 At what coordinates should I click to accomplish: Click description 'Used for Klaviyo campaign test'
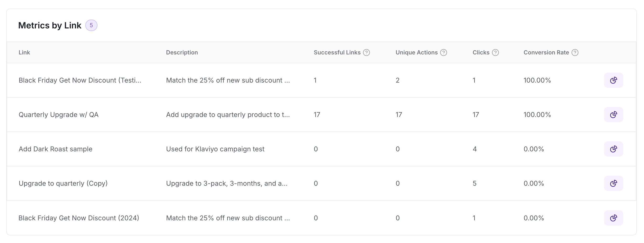click(215, 149)
